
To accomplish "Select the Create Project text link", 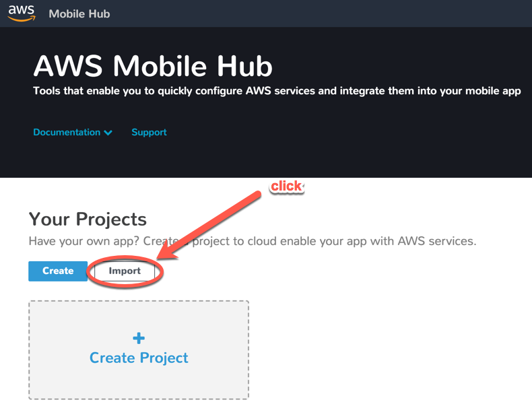I will (139, 358).
